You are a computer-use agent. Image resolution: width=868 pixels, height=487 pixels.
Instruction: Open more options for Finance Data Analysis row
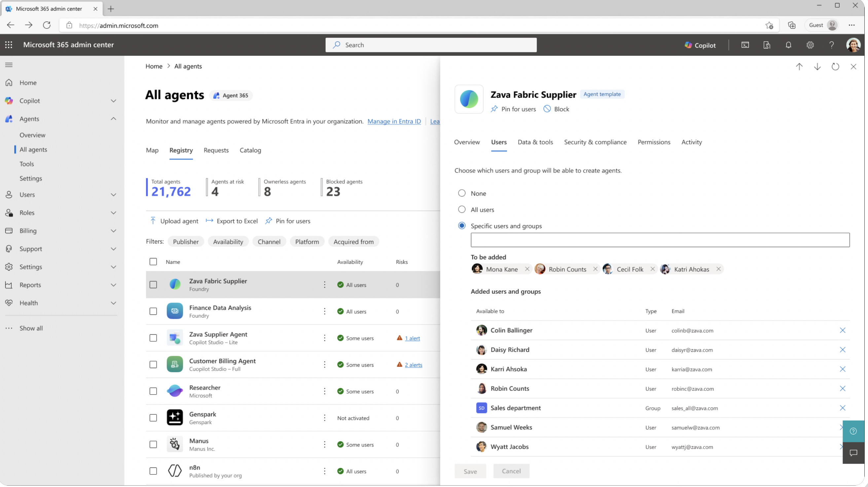pos(324,312)
